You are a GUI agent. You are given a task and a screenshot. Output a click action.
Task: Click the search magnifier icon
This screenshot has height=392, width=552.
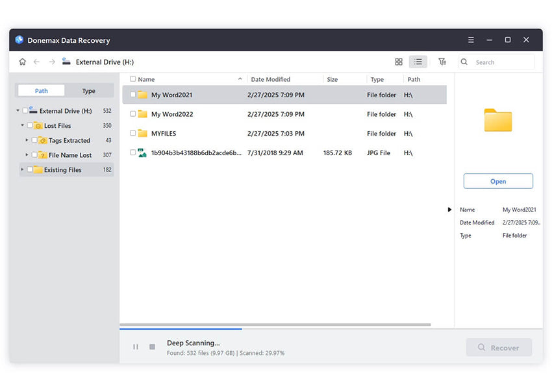(x=464, y=62)
